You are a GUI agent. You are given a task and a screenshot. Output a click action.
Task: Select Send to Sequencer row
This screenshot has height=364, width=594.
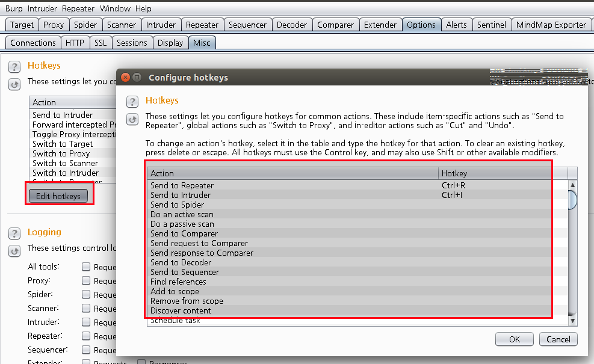(x=357, y=272)
